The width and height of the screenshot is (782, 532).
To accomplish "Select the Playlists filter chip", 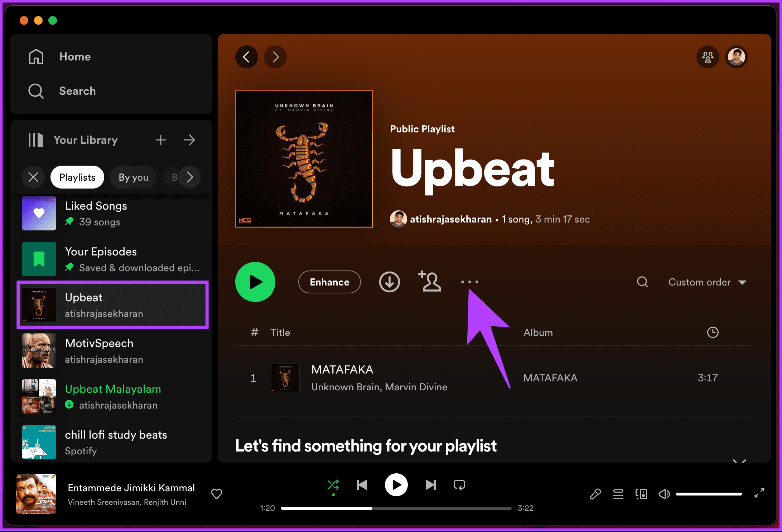I will pyautogui.click(x=77, y=177).
